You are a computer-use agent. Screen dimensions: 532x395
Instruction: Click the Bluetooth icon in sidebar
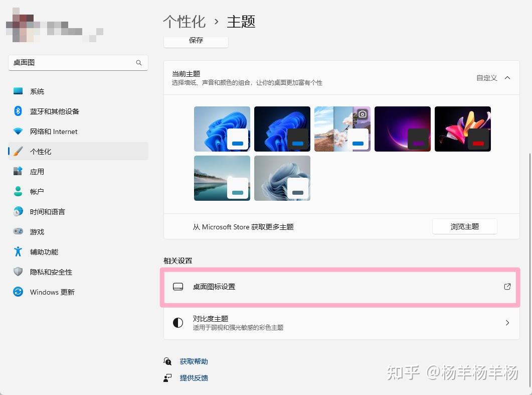tap(18, 111)
